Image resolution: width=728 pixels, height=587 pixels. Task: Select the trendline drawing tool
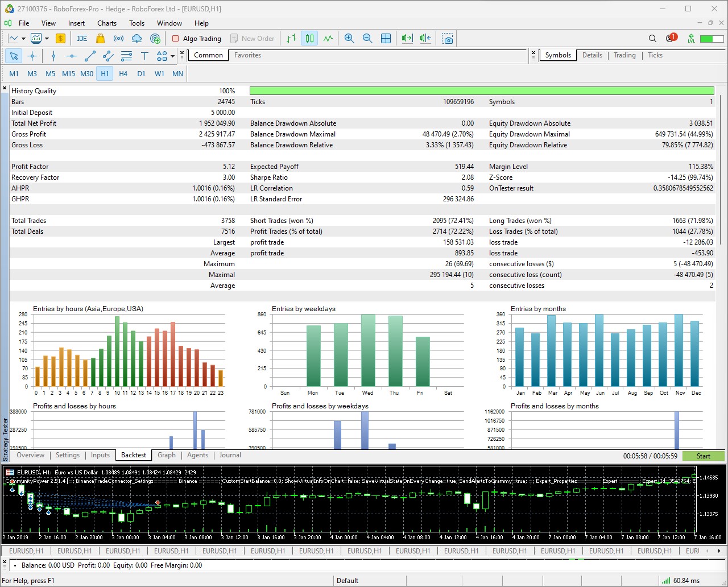click(90, 56)
